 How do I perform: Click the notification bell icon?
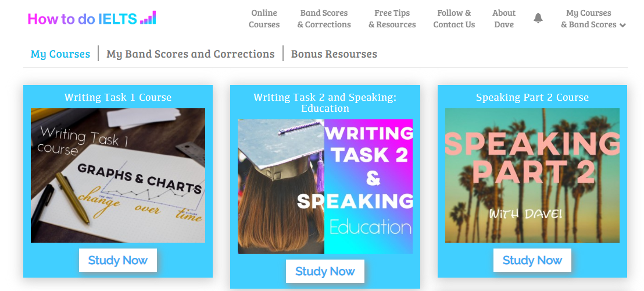[x=538, y=19]
